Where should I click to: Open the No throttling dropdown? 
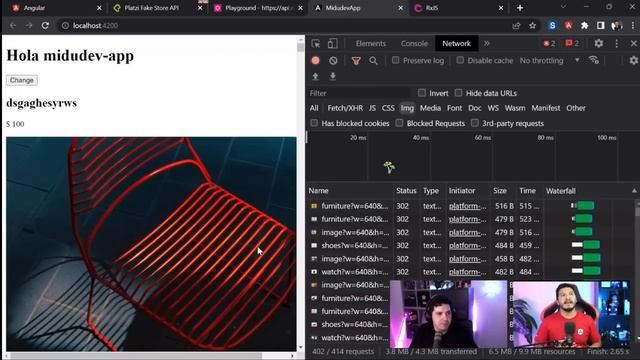[x=549, y=60]
